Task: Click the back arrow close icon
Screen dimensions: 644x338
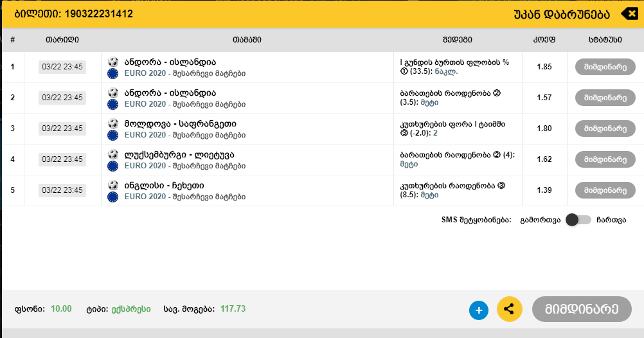Action: click(x=629, y=14)
